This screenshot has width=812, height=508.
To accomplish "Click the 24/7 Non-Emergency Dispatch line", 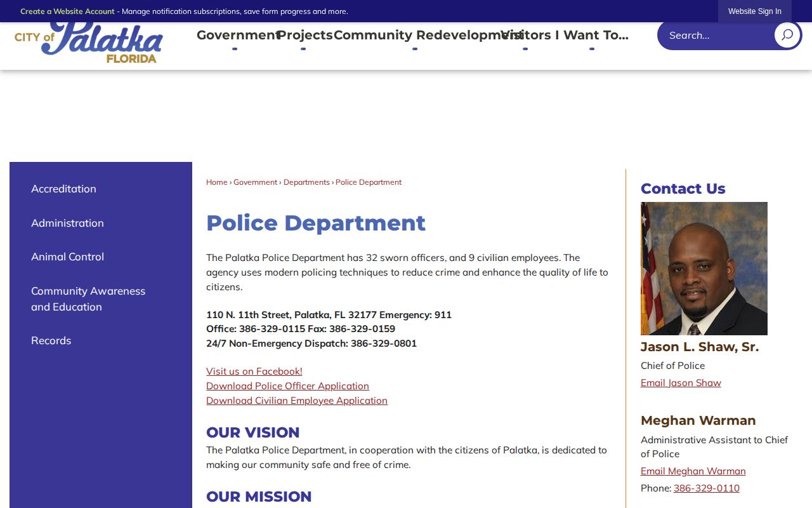I will click(x=311, y=344).
